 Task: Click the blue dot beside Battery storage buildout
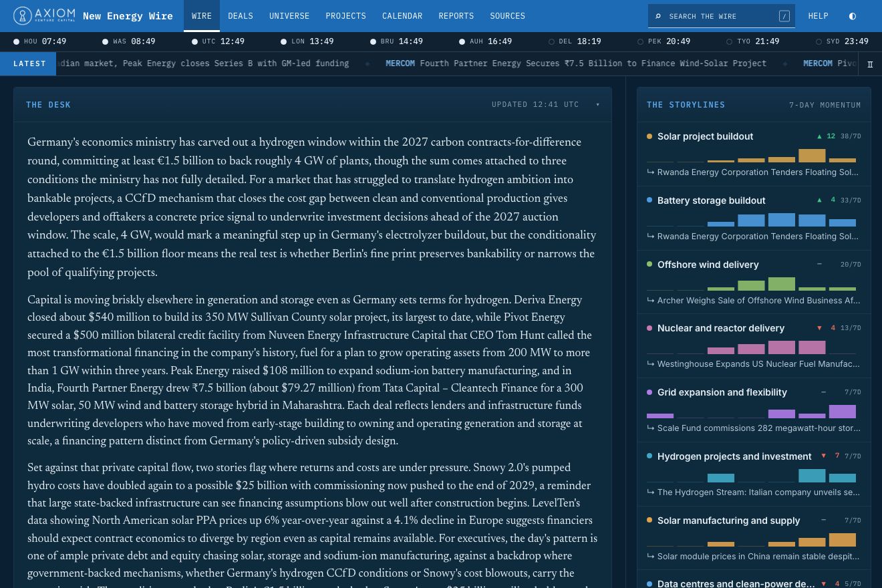649,200
